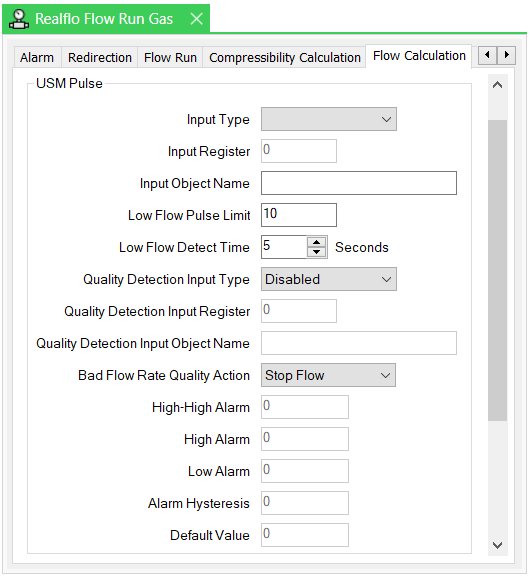530x578 pixels.
Task: Click the tab strip right arrow
Action: point(506,55)
